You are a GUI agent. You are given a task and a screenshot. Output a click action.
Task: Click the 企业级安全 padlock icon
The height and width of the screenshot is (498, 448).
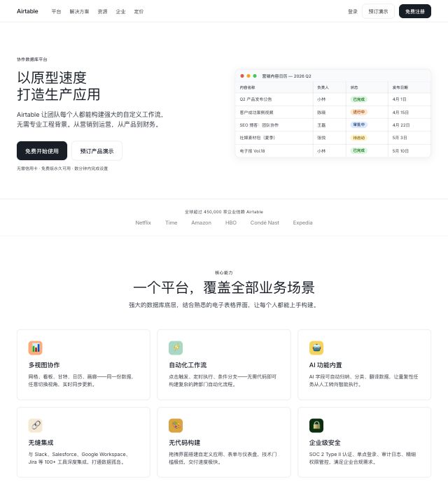point(316,425)
